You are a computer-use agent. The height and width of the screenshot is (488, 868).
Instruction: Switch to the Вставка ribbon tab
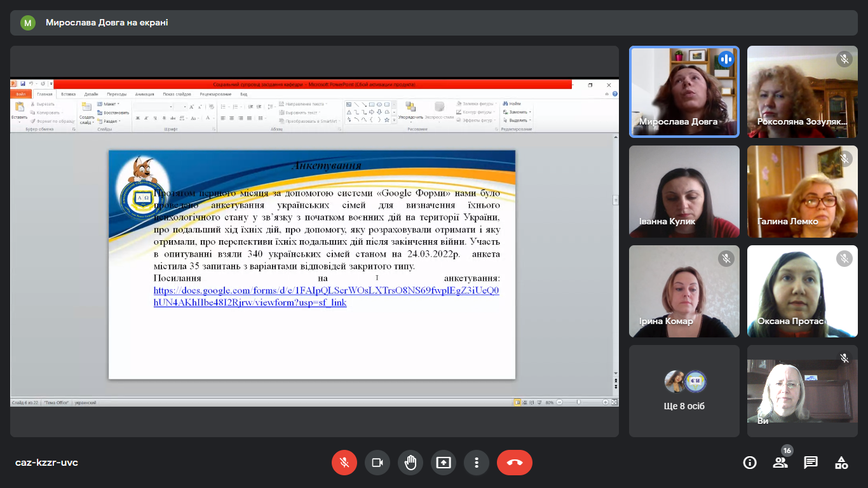point(68,93)
